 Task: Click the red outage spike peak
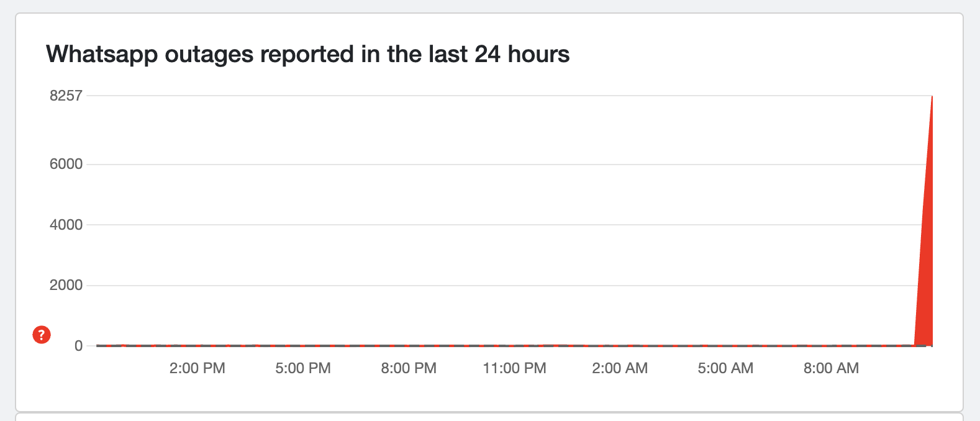(931, 99)
